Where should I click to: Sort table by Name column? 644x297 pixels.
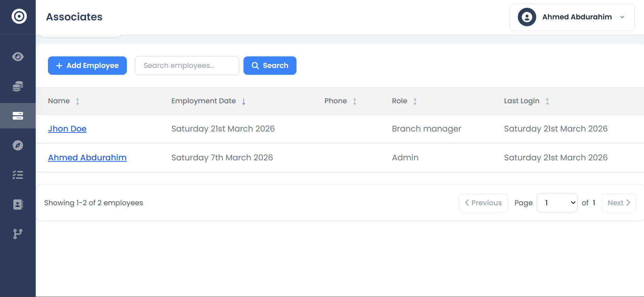coord(78,101)
